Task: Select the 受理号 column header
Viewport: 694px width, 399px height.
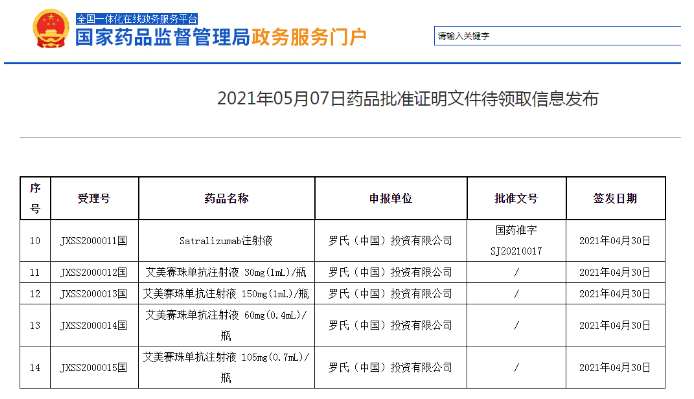Action: coord(94,198)
